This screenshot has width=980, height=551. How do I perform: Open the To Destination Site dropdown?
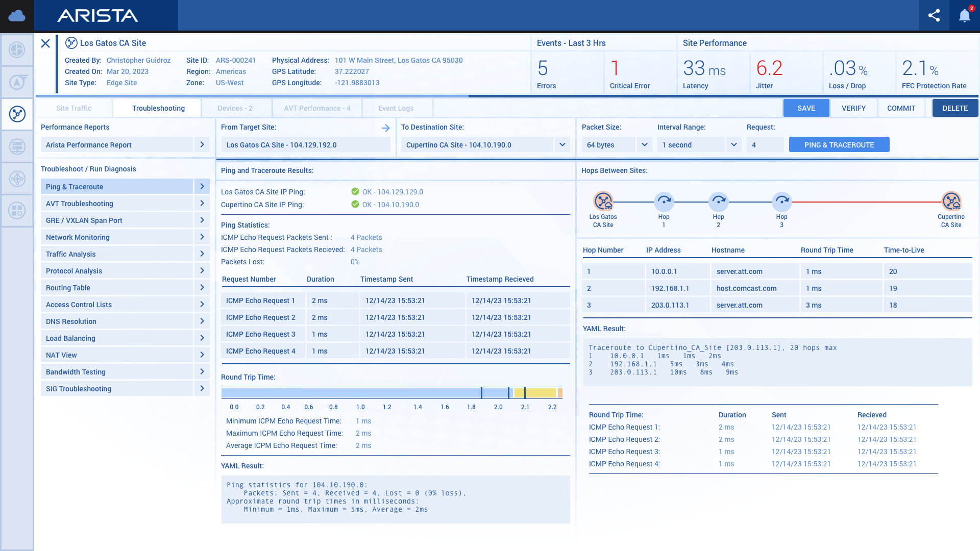click(x=562, y=145)
